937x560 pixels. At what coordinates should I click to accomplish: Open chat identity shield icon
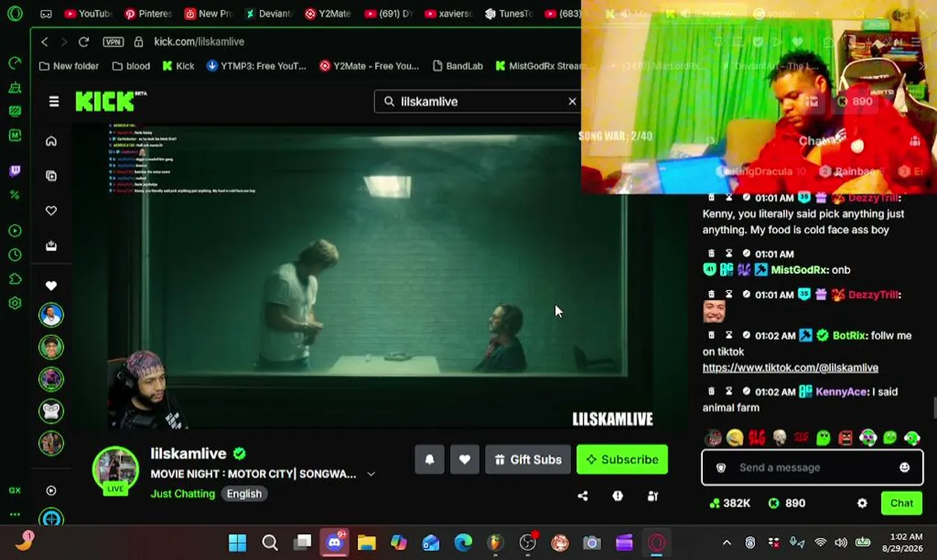[721, 467]
